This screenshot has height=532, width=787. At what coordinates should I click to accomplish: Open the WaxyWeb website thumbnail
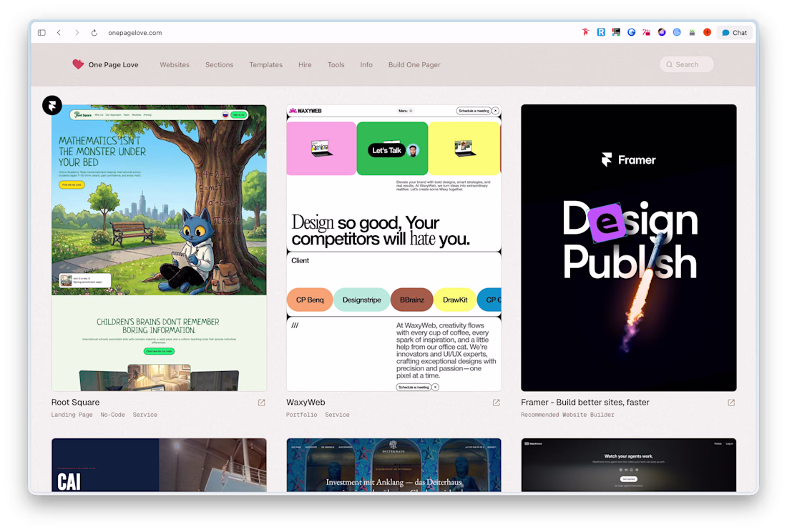(x=394, y=247)
